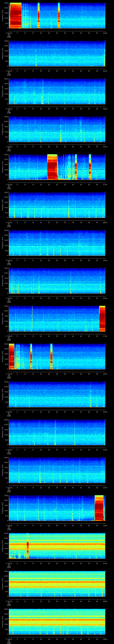Image resolution: width=114 pixels, height=644 pixels.
Task: Select the wide red burst starting the 17:22:00 spectrogram
Action: [16, 16]
